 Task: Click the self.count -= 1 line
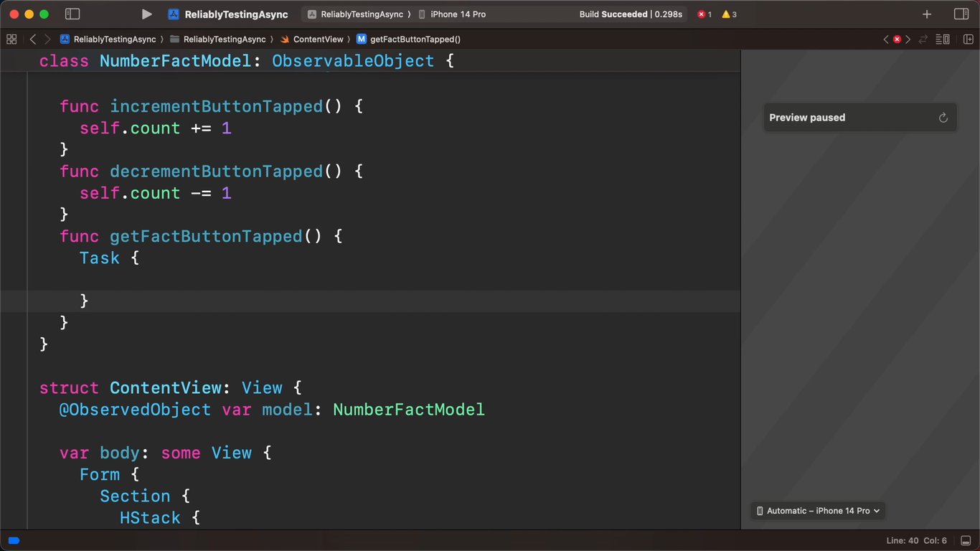pos(156,193)
